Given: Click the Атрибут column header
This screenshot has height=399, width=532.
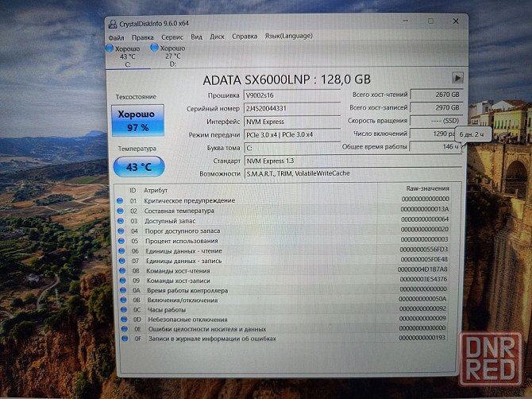Looking at the screenshot, I should pyautogui.click(x=156, y=190).
